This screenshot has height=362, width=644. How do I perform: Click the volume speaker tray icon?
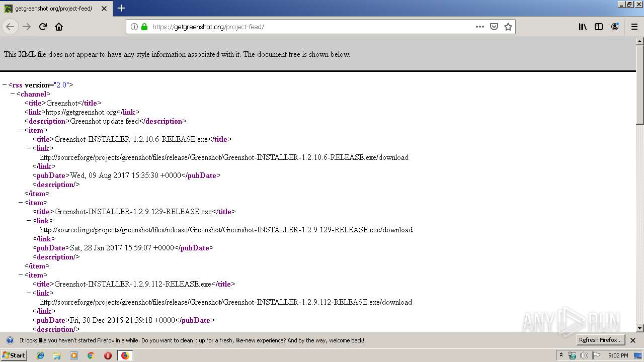(584, 355)
